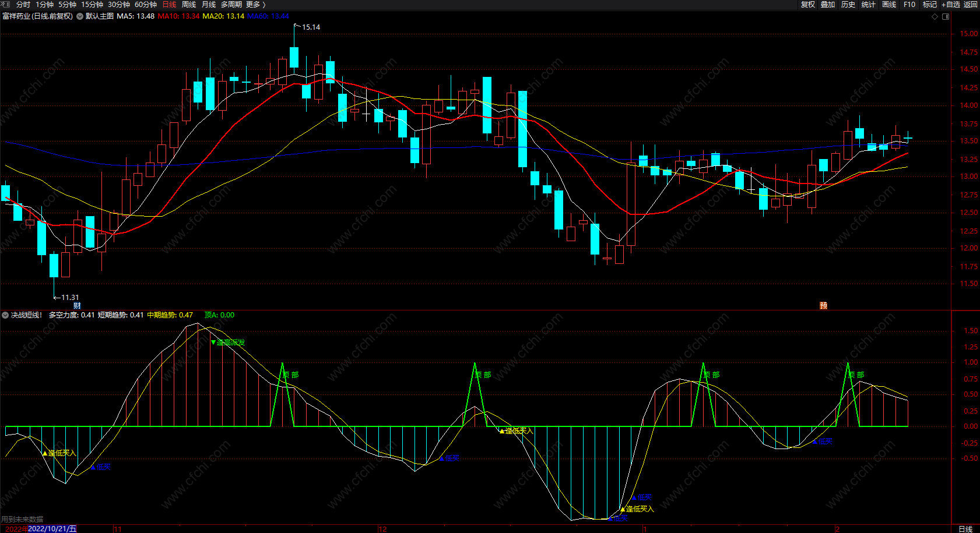Click the green 逢高派发 signal label

pos(231,343)
